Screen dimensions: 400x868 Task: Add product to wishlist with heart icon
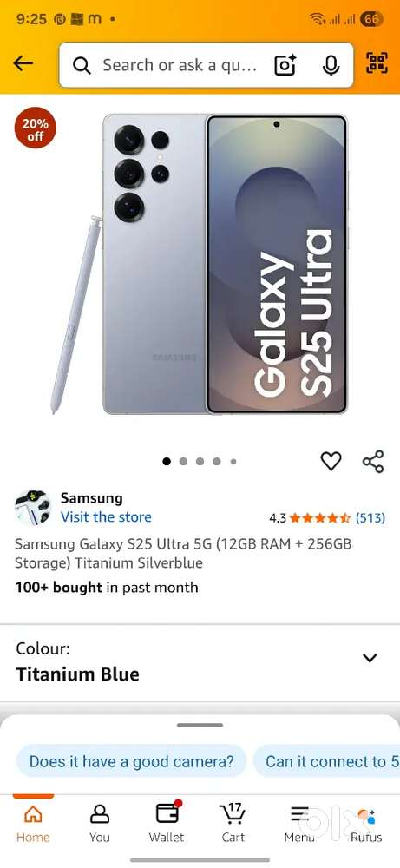tap(331, 461)
